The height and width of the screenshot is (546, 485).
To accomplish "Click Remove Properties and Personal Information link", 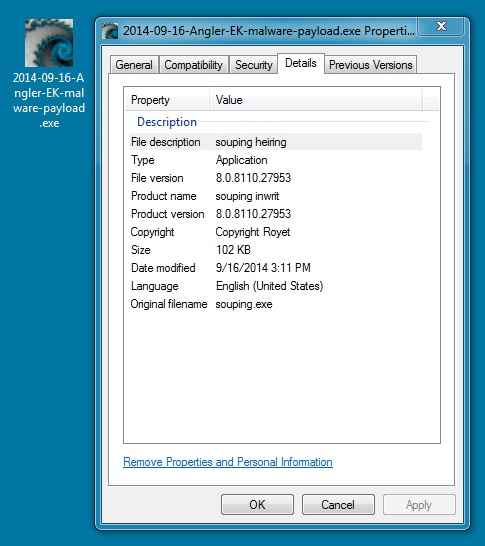I will tap(228, 462).
